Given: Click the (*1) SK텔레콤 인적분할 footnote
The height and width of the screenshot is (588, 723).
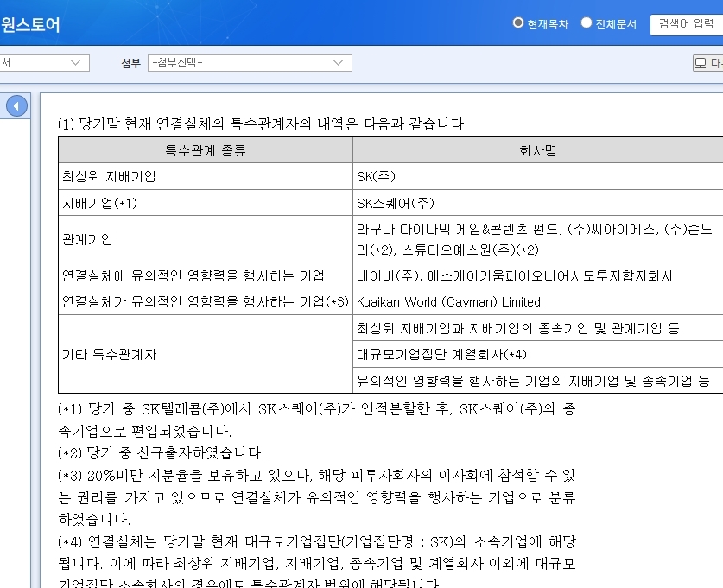Looking at the screenshot, I should pyautogui.click(x=317, y=420).
